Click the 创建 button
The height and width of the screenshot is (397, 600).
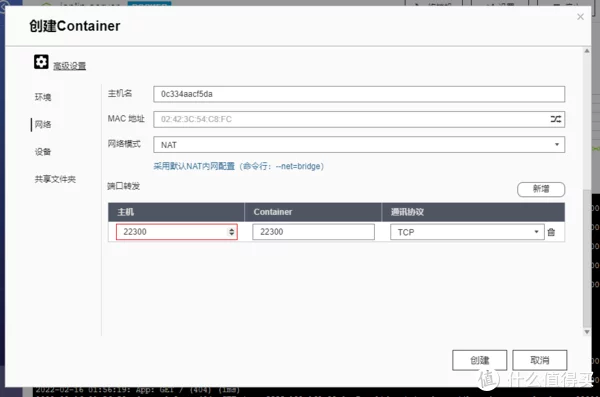tap(479, 360)
